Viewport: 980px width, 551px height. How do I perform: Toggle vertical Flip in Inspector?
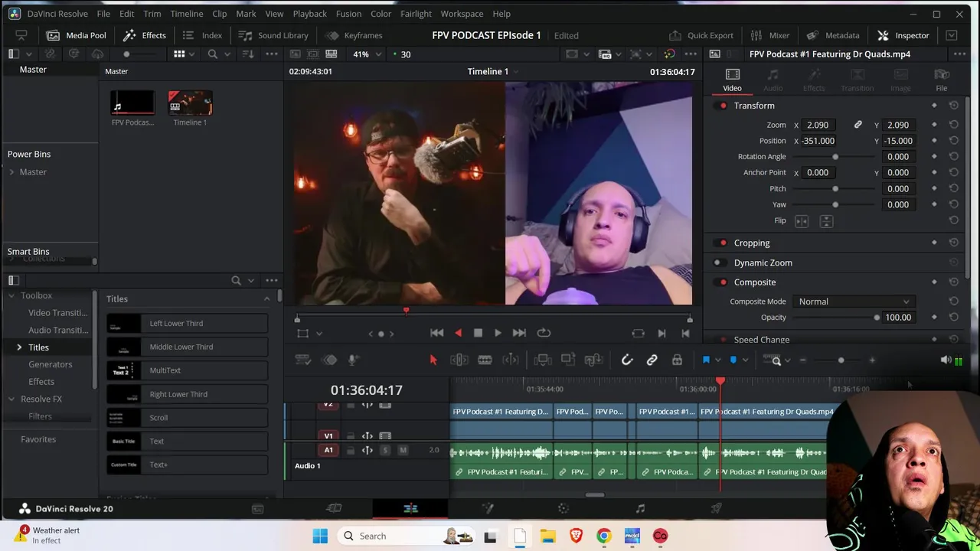point(826,221)
